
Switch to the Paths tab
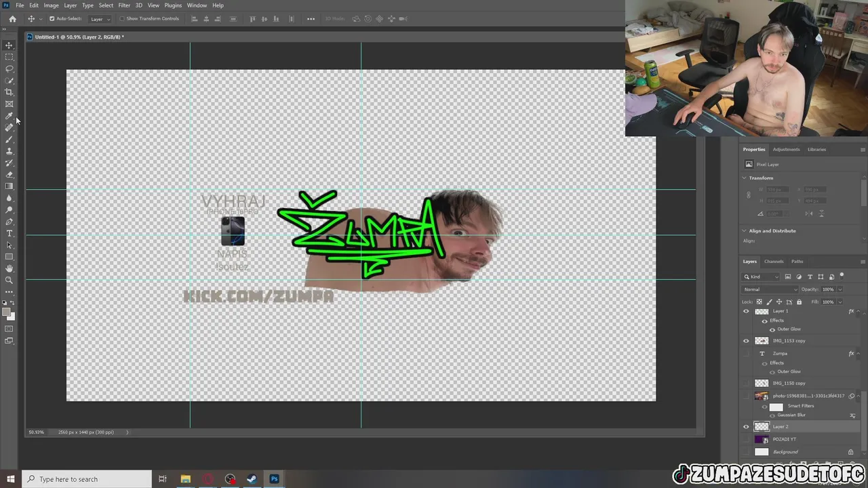797,262
